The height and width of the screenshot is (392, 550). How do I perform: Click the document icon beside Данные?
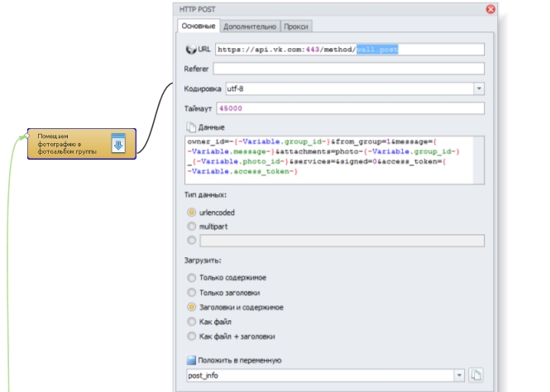(x=191, y=127)
